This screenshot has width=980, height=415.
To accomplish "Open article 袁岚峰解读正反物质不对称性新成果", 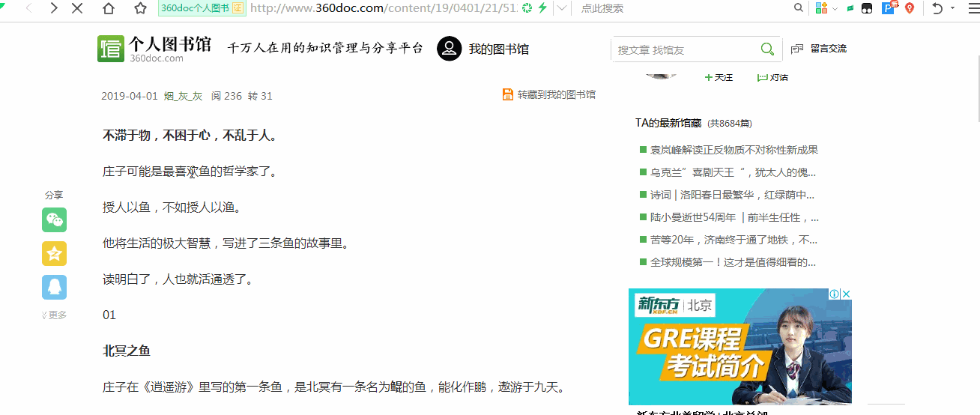I will 734,150.
